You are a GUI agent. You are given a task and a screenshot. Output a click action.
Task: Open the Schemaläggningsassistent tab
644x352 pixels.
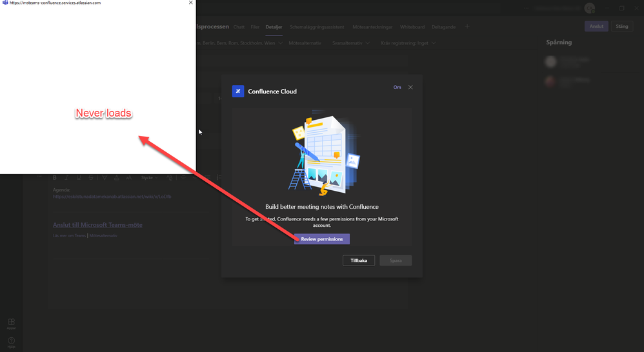pos(317,27)
